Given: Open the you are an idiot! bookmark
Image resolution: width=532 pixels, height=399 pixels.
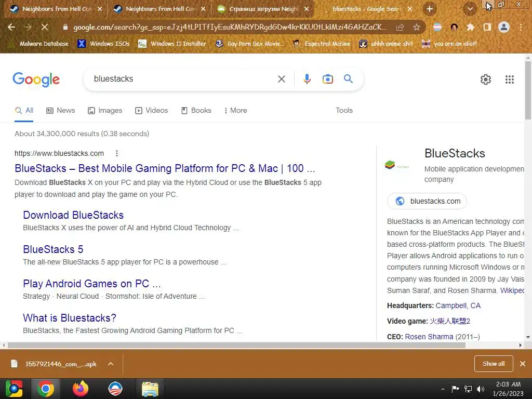Looking at the screenshot, I should [449, 44].
